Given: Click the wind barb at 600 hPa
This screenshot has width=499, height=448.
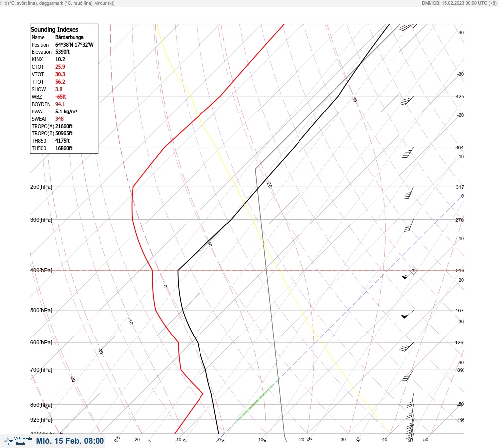Looking at the screenshot, I should pyautogui.click(x=406, y=347).
